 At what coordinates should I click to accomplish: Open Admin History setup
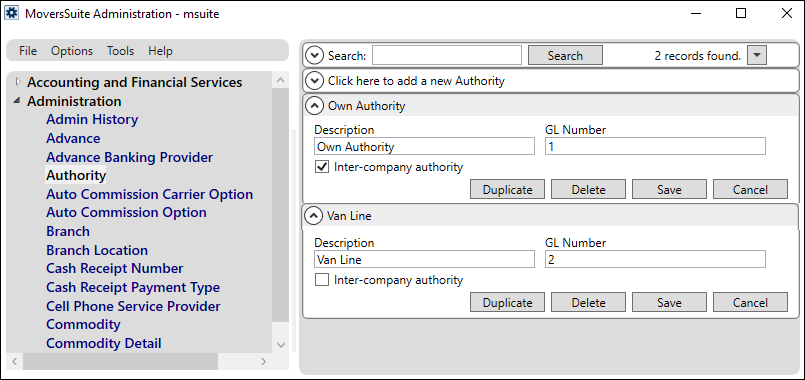pos(92,119)
